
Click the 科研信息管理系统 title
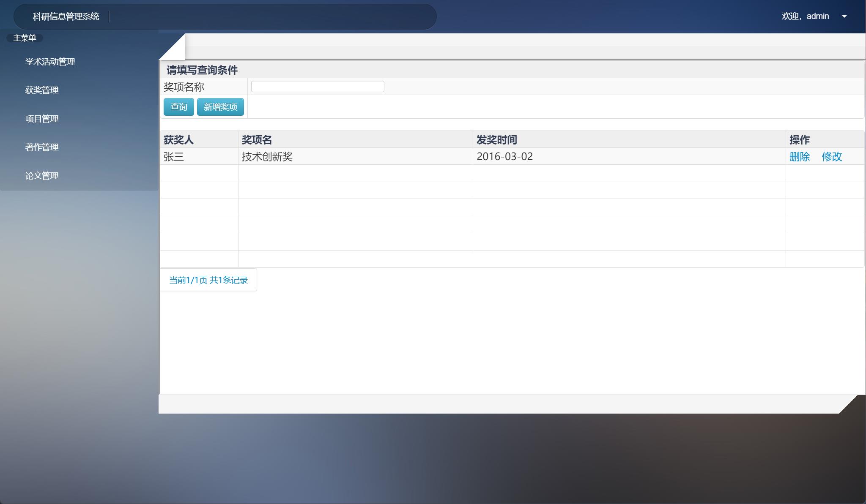66,16
